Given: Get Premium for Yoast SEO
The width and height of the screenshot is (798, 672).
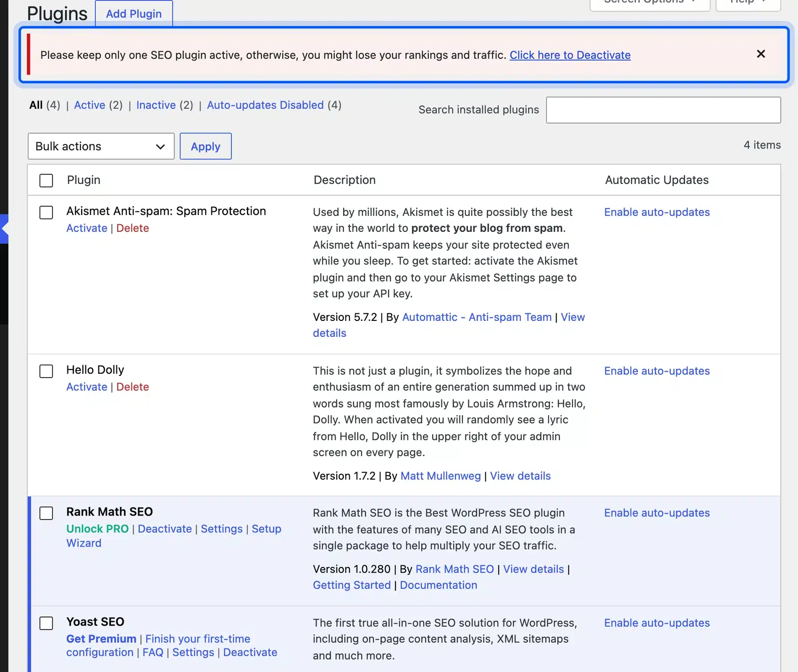Looking at the screenshot, I should tap(101, 639).
